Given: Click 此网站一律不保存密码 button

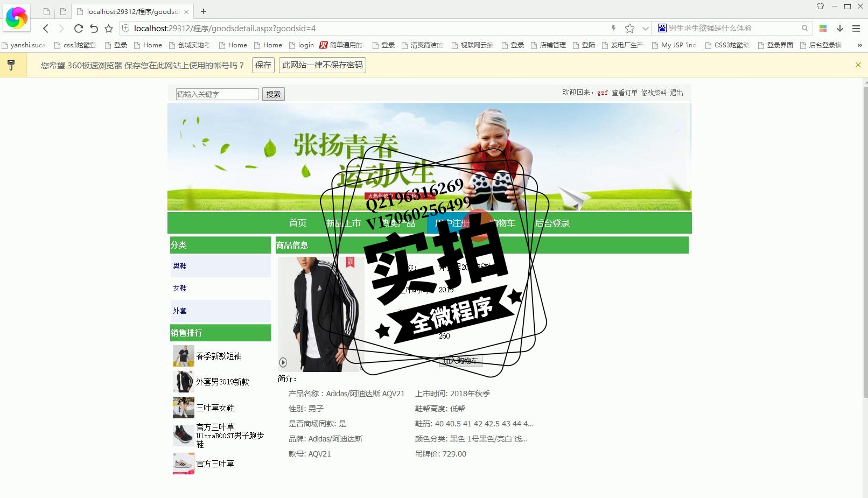Looking at the screenshot, I should 323,65.
